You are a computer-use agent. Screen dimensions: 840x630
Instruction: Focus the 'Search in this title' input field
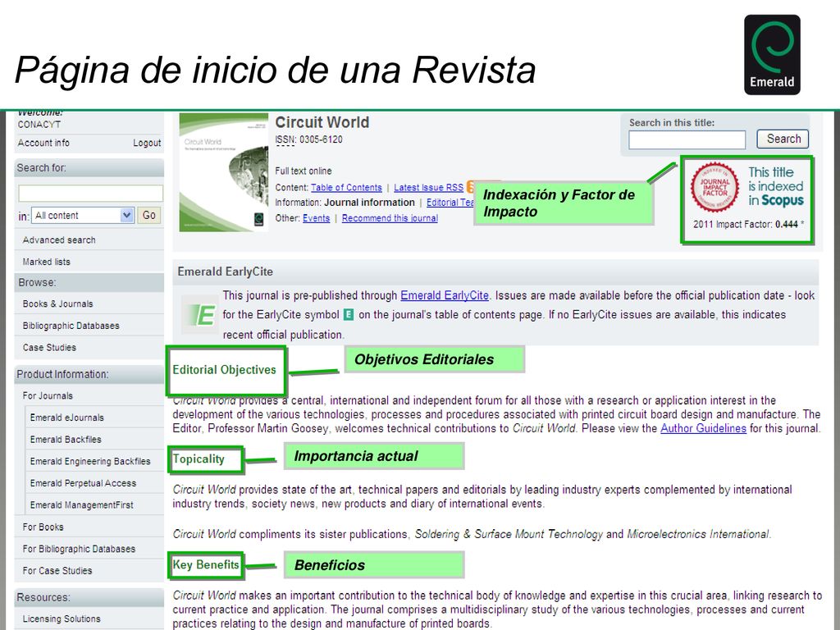(x=687, y=139)
